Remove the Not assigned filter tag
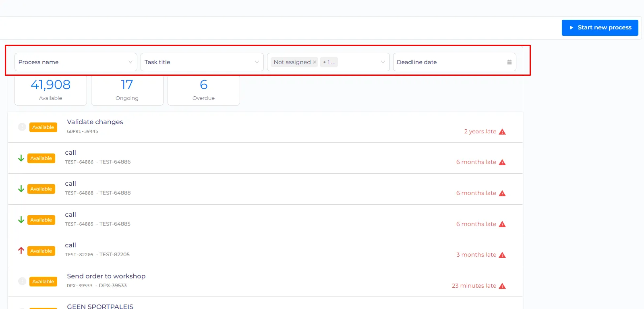The width and height of the screenshot is (644, 309). click(315, 62)
